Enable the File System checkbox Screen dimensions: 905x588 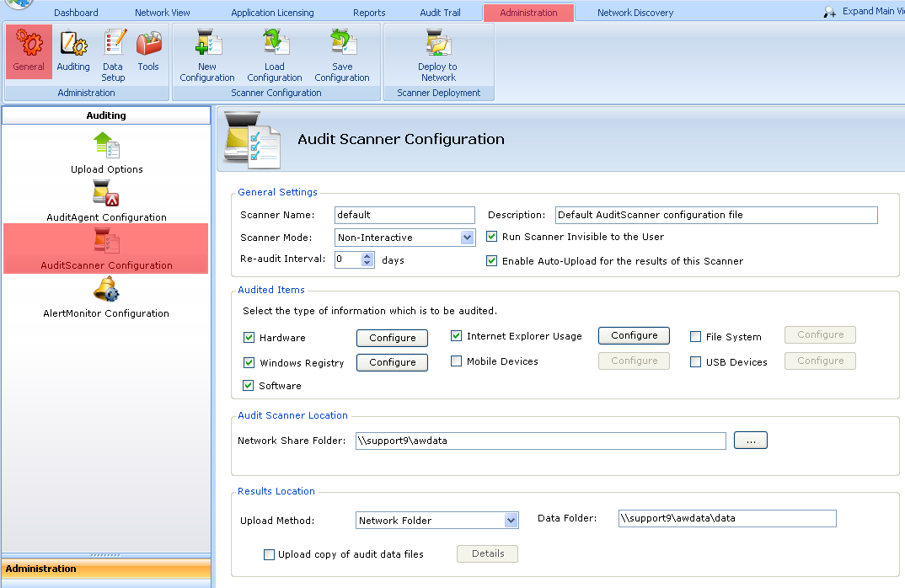tap(695, 337)
